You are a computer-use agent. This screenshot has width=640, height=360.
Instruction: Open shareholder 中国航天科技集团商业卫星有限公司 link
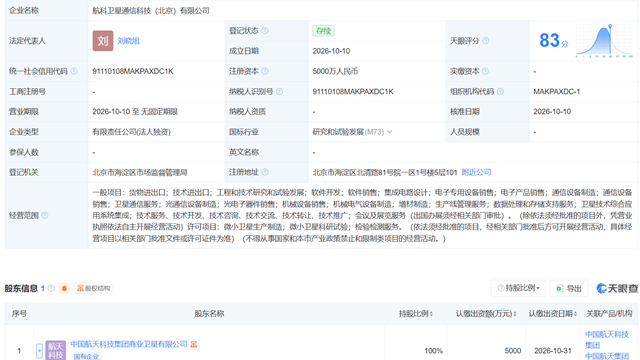(x=129, y=344)
